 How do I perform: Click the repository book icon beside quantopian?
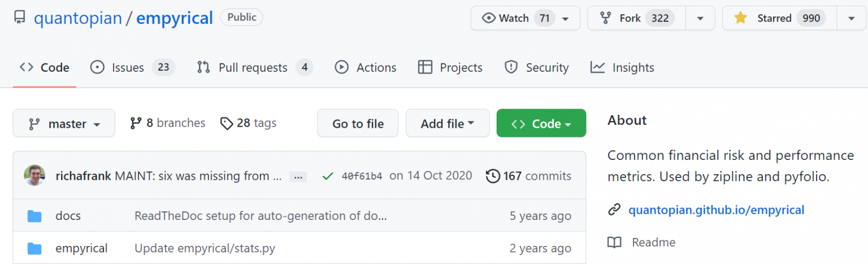pos(20,18)
